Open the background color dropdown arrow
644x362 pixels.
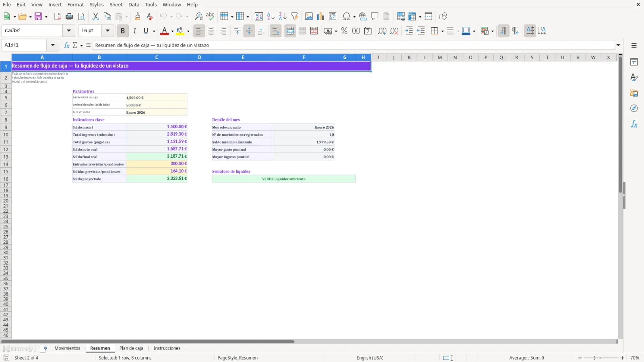[188, 31]
